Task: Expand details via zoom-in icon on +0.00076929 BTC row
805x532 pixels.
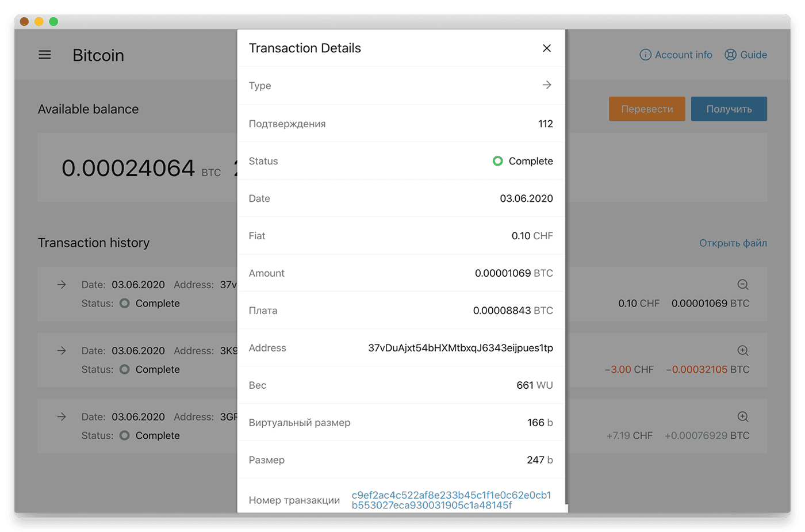Action: (743, 417)
